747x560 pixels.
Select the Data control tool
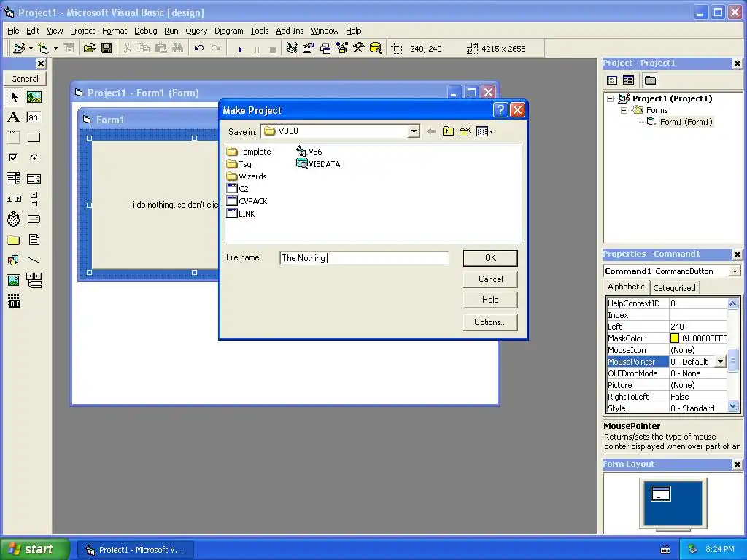point(34,281)
